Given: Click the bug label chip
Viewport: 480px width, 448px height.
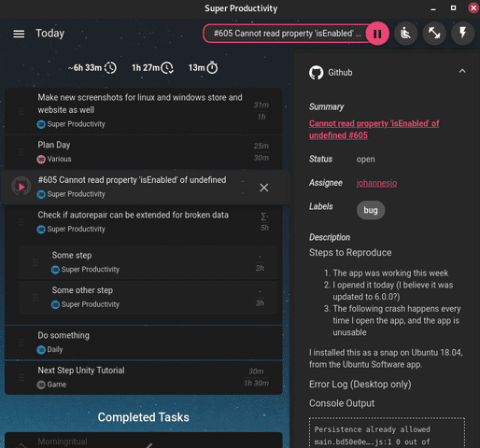Looking at the screenshot, I should pyautogui.click(x=371, y=210).
